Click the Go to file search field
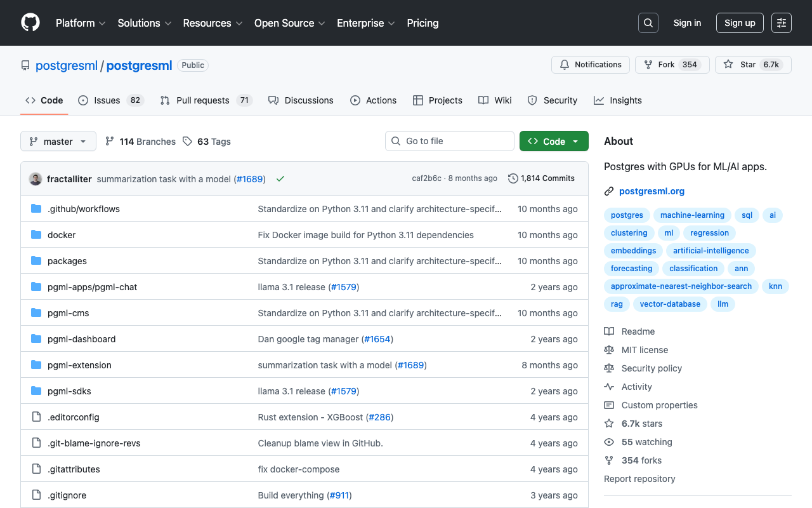The image size is (812, 508). [450, 141]
